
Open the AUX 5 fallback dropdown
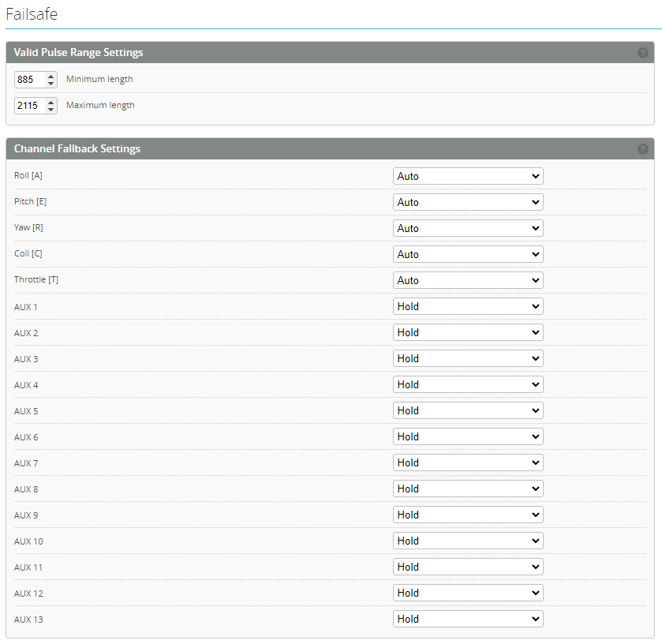pyautogui.click(x=468, y=410)
